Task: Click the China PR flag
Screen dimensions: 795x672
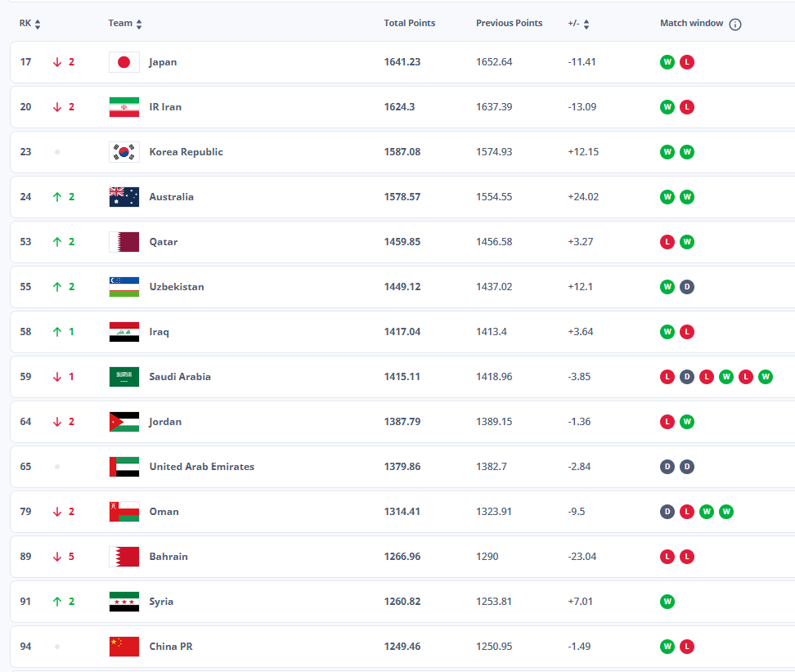Action: 124,647
